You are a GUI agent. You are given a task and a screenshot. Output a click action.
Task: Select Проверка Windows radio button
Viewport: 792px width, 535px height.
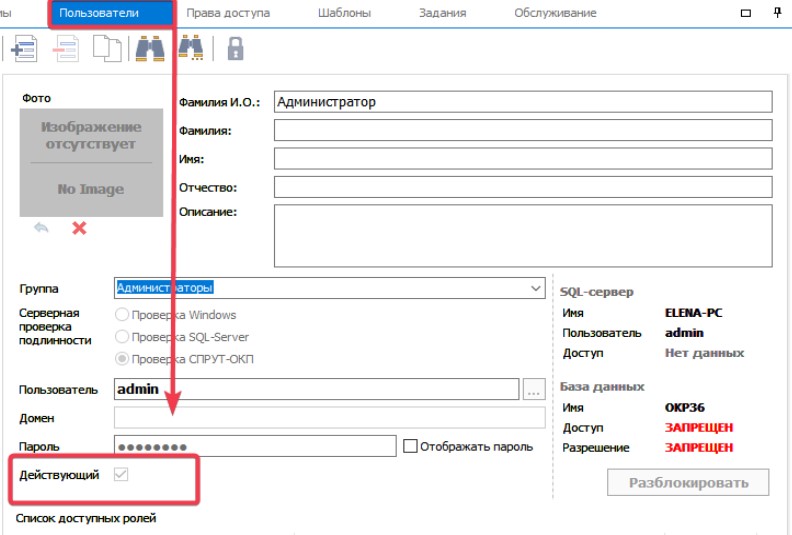pos(124,315)
